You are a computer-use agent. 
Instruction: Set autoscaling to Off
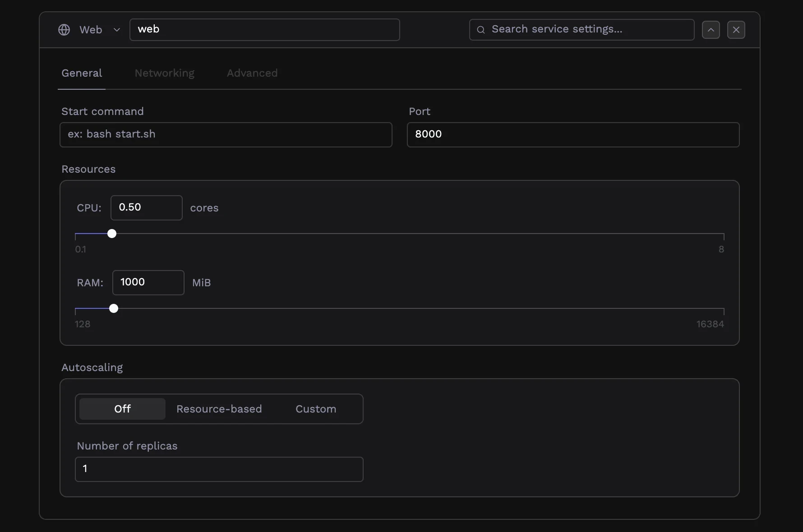[122, 408]
